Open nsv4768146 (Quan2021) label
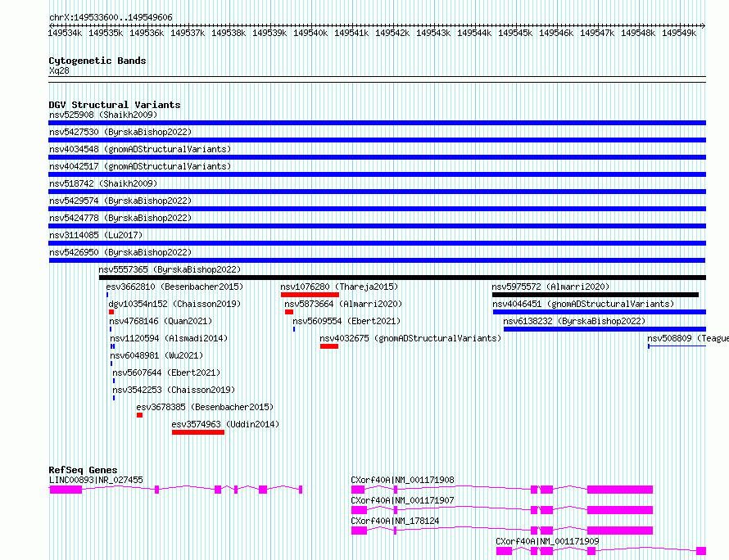Screen dimensions: 729x560 pos(161,321)
